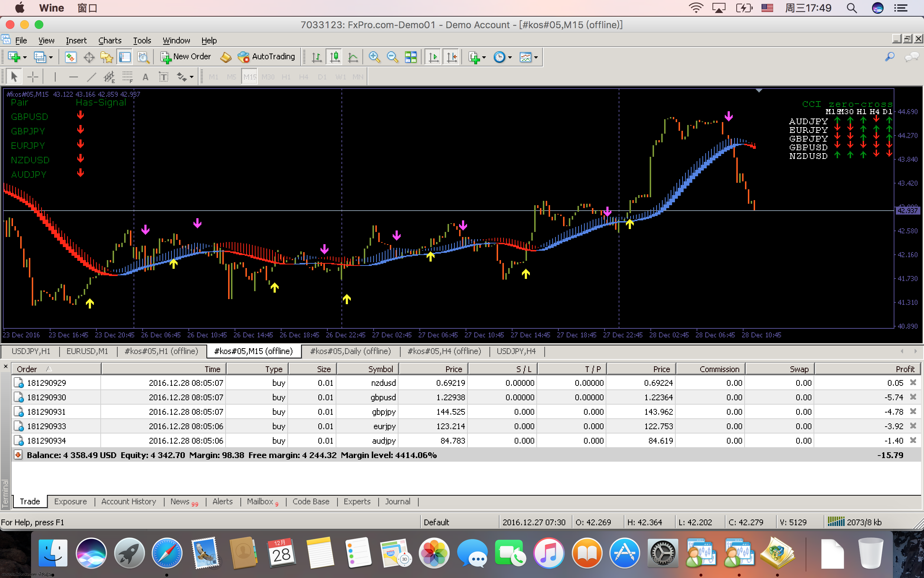Switch chart to candlesticks mode
Screen dimensions: 924x578
click(x=335, y=57)
